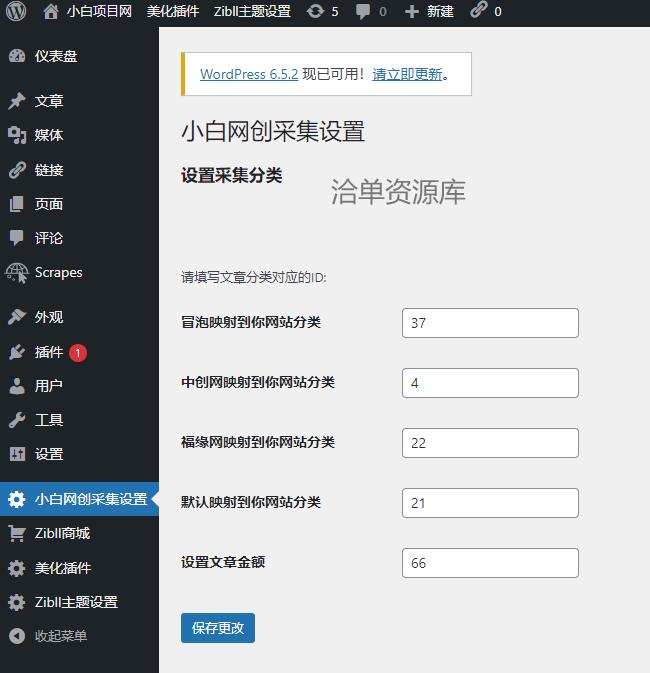Click the 保存更改 button
Image resolution: width=650 pixels, height=673 pixels.
click(x=218, y=628)
